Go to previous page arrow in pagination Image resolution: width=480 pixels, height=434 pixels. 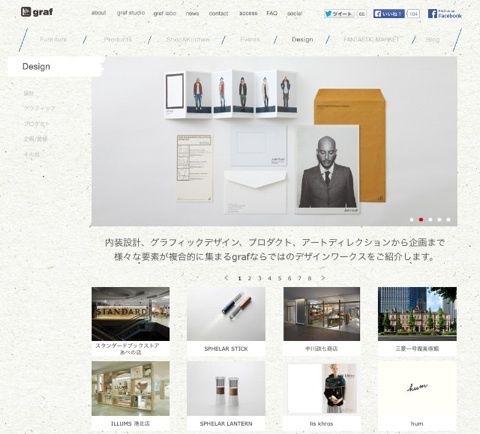click(227, 278)
